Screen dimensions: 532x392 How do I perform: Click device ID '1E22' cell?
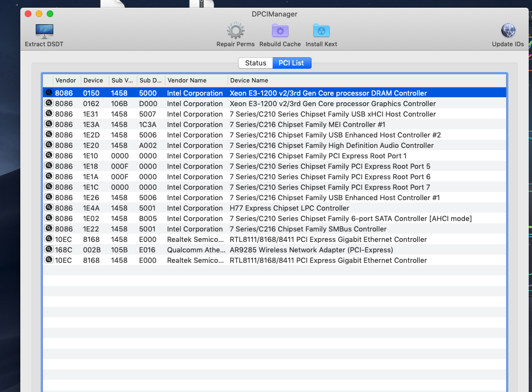(91, 229)
